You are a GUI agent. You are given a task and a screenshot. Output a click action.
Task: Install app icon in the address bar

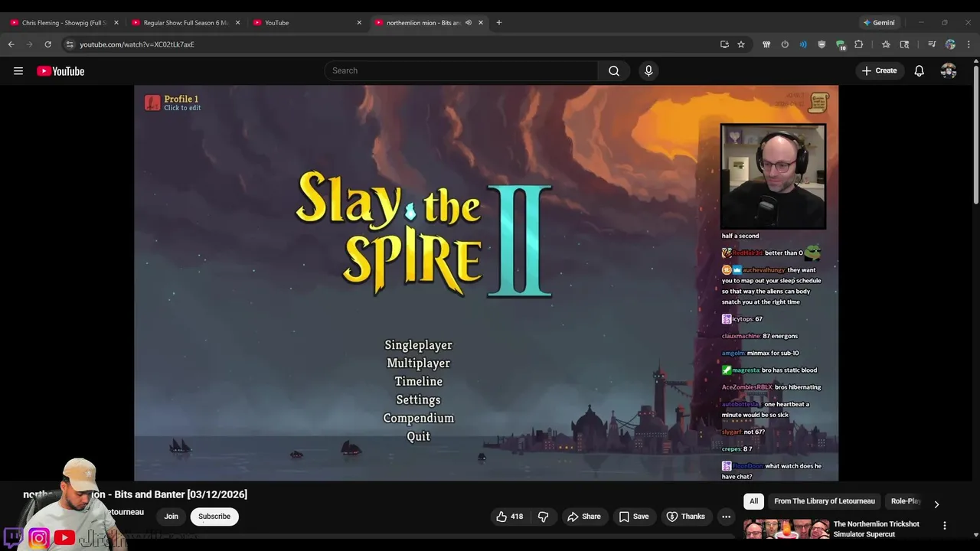pyautogui.click(x=724, y=44)
